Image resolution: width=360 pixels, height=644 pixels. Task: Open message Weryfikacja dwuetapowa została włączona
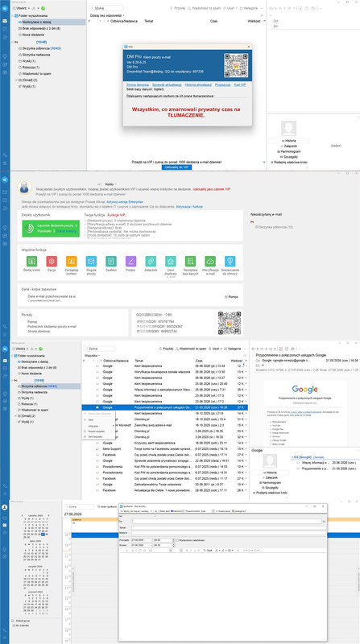point(165,371)
